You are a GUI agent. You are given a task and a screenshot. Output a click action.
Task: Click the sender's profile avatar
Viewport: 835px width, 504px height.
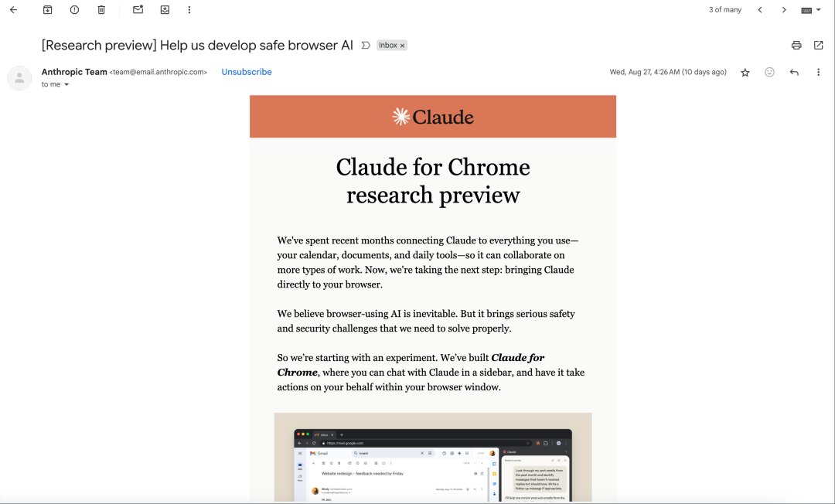click(x=19, y=78)
